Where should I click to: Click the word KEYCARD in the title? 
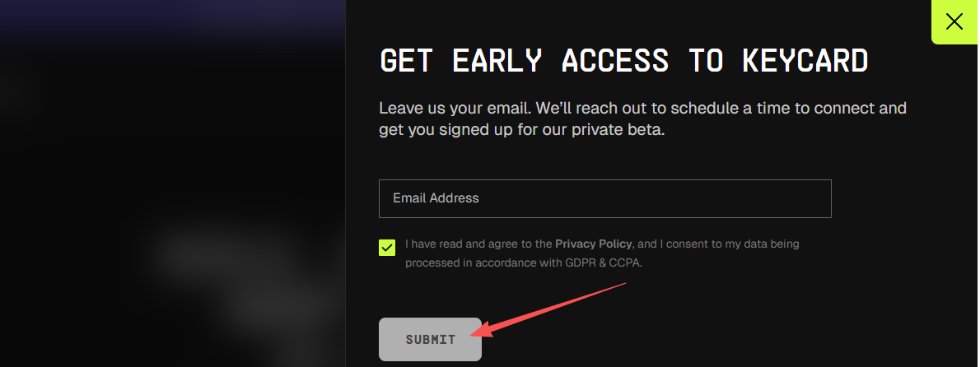click(805, 61)
